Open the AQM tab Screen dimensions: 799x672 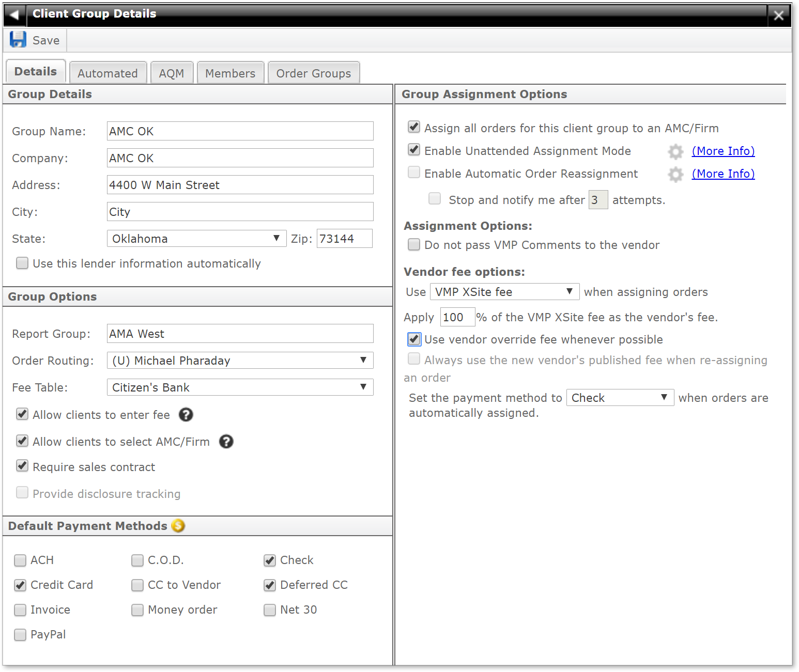[x=172, y=73]
